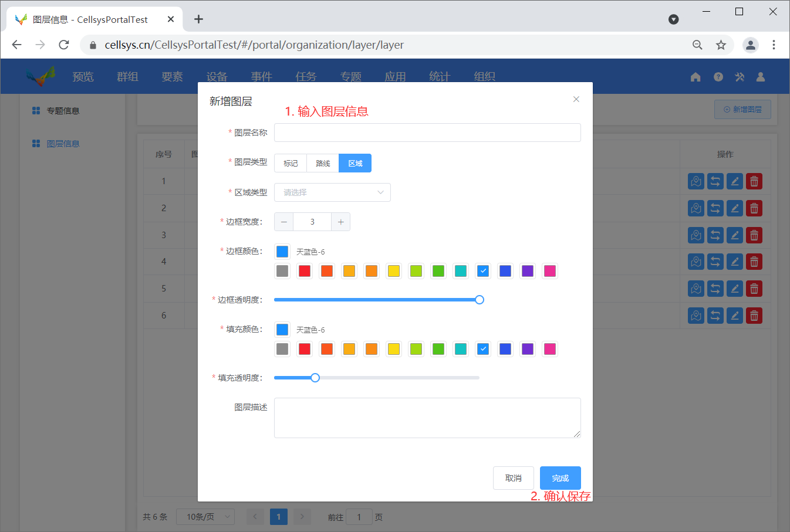Click the selected 填充颜色 preview swatch
Viewport: 790px width, 532px height.
click(282, 330)
